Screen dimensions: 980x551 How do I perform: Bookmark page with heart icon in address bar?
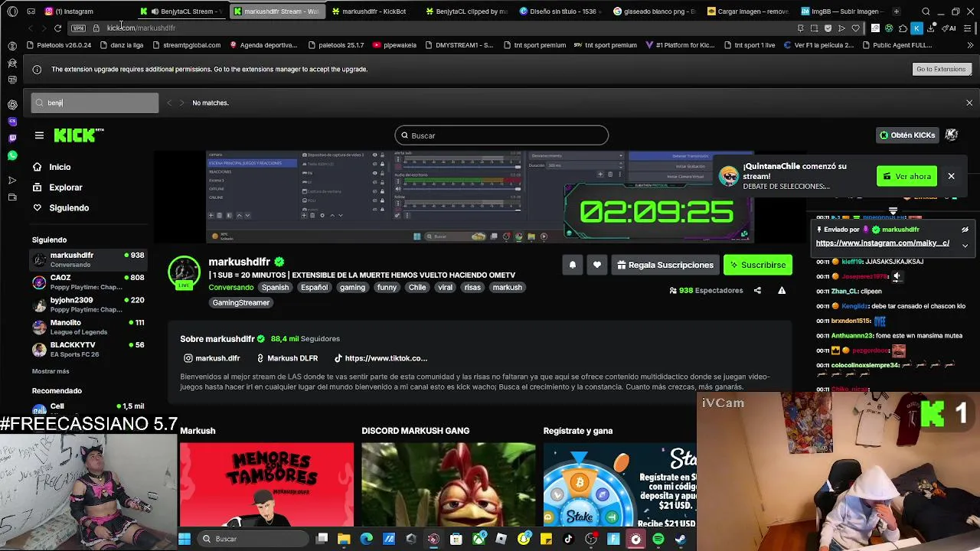pyautogui.click(x=855, y=28)
